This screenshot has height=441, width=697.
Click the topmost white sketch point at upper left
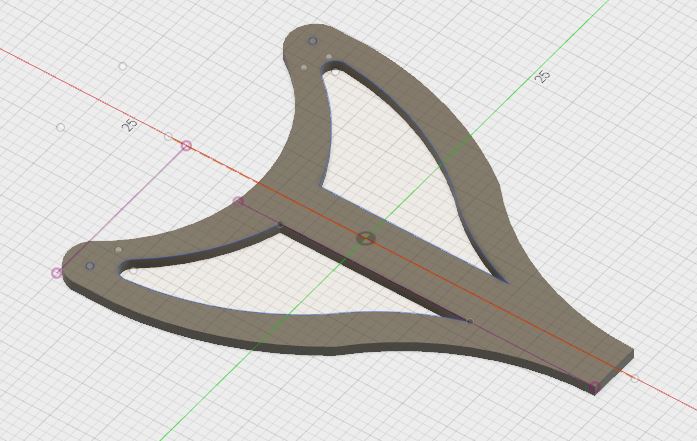(123, 67)
